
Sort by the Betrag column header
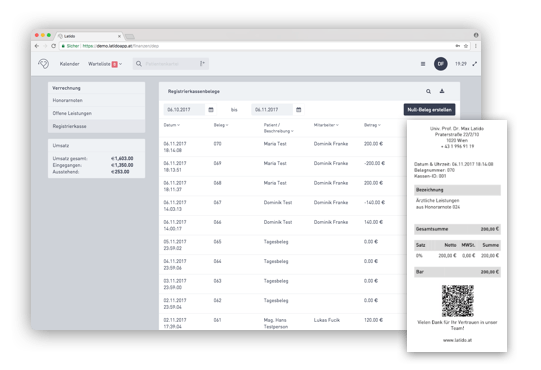pos(372,125)
